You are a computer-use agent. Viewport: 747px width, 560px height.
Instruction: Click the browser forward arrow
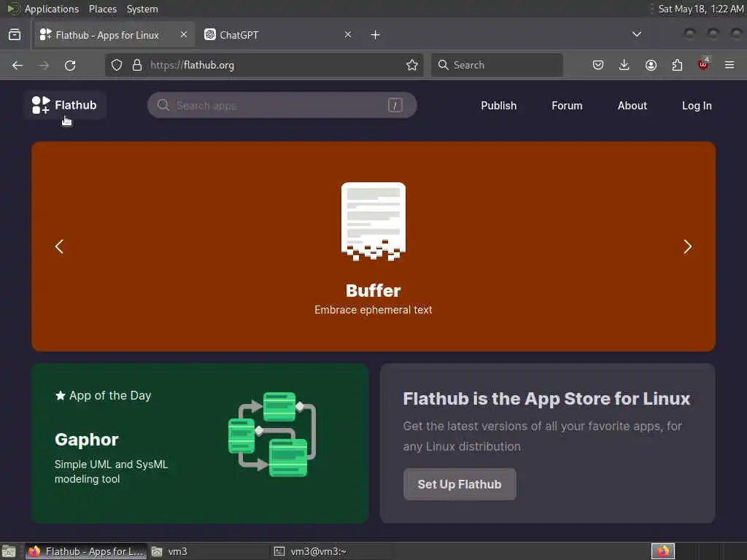[44, 65]
